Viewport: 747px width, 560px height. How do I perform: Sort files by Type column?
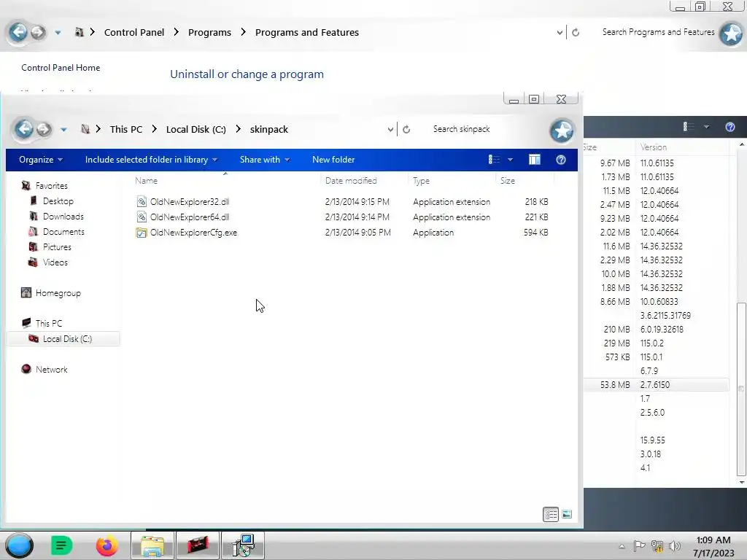point(421,181)
